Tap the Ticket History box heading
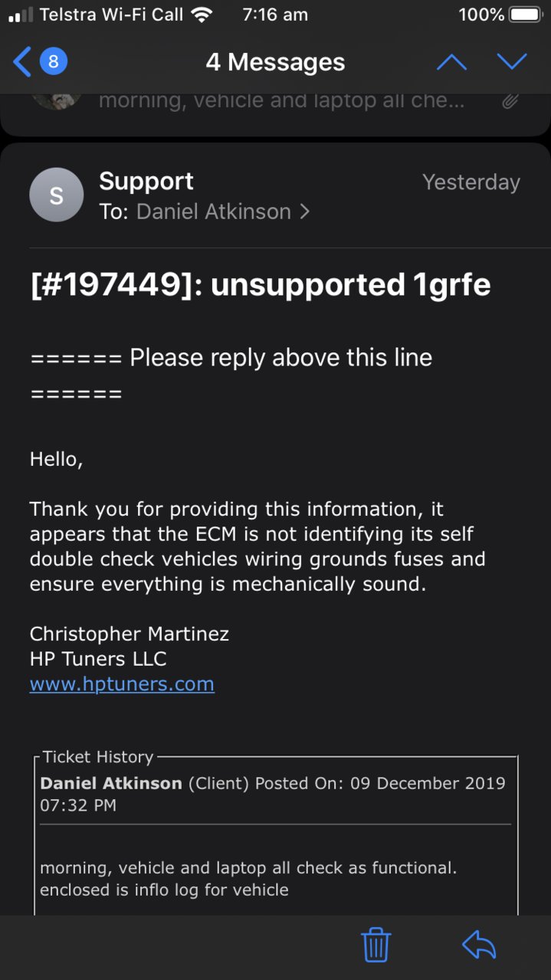Screen dimensions: 551x980 click(x=98, y=757)
